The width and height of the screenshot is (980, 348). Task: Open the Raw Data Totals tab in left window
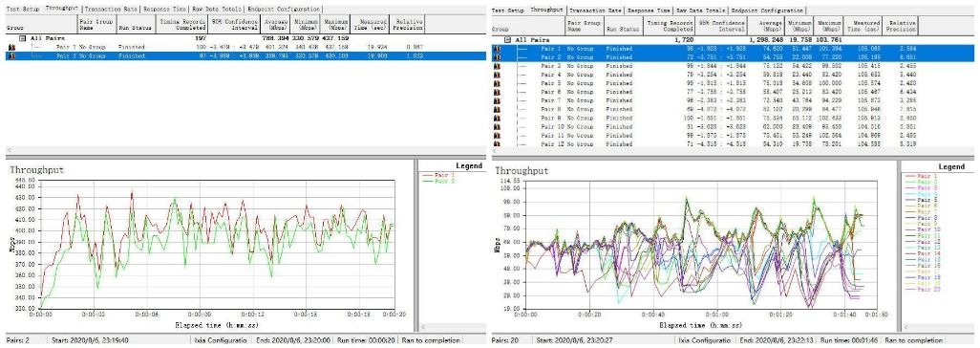click(x=216, y=10)
